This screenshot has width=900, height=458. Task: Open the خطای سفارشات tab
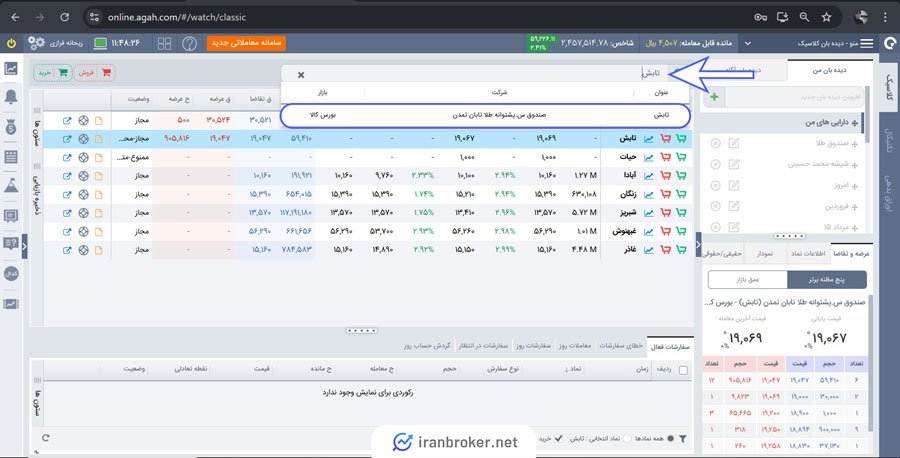(621, 346)
